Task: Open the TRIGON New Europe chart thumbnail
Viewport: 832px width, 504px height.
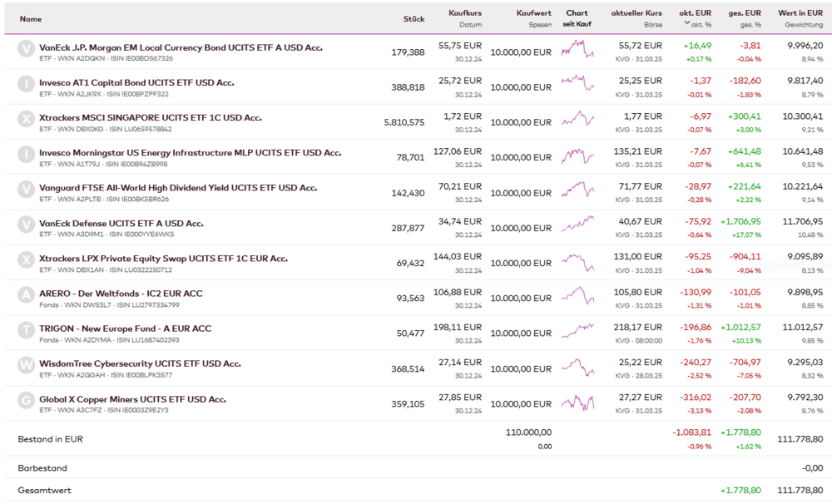Action: coord(577,331)
